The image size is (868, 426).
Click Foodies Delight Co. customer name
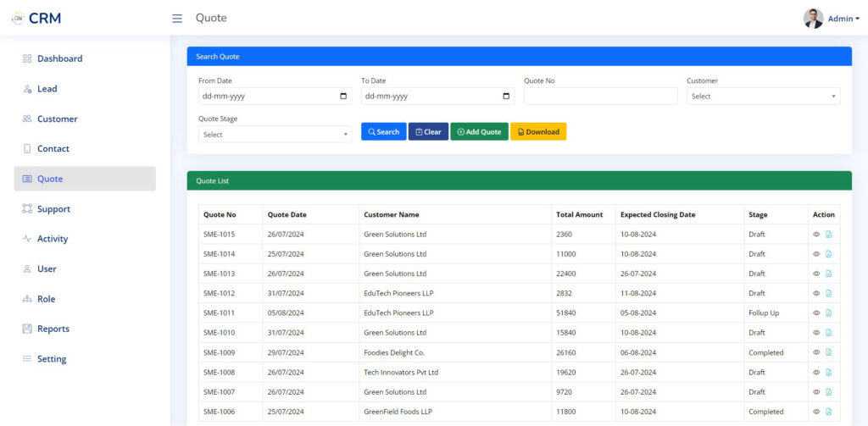pos(394,352)
